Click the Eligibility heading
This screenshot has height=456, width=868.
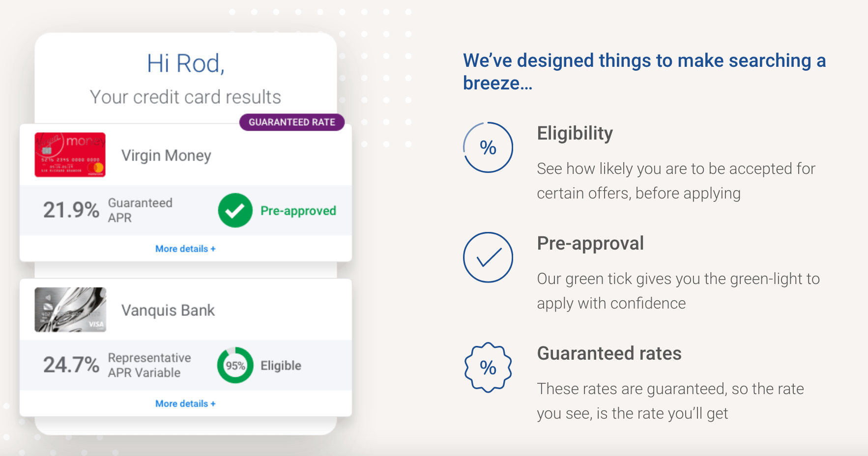click(575, 133)
